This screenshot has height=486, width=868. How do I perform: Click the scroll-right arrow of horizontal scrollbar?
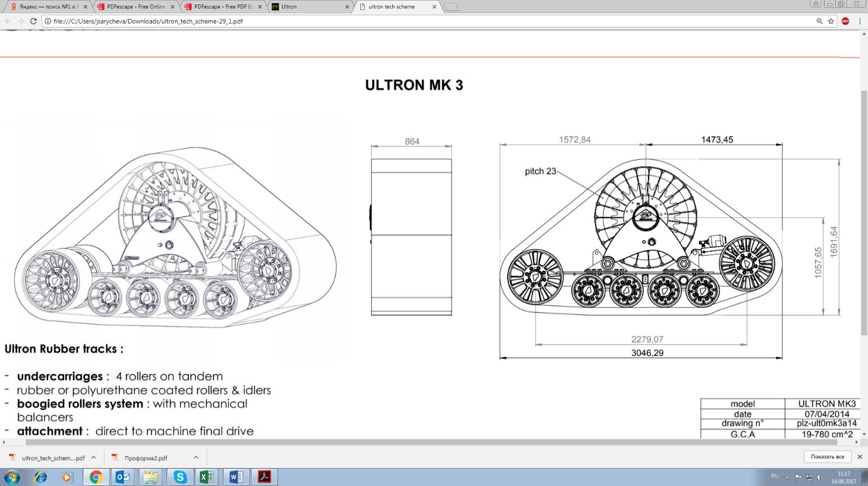click(857, 443)
